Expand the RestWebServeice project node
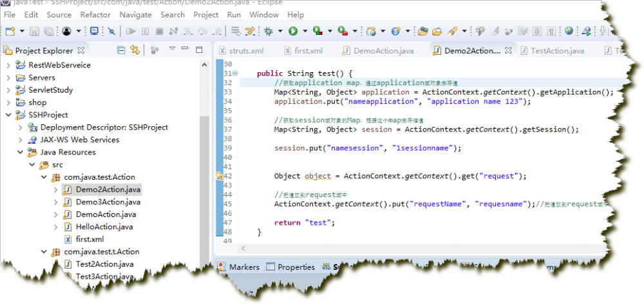644x304 pixels. [x=8, y=65]
